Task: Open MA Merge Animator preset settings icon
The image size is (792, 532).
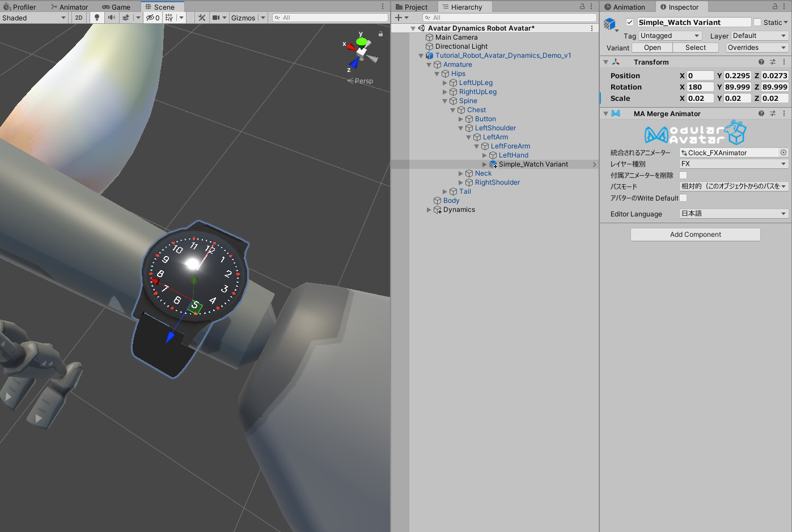Action: pyautogui.click(x=773, y=113)
